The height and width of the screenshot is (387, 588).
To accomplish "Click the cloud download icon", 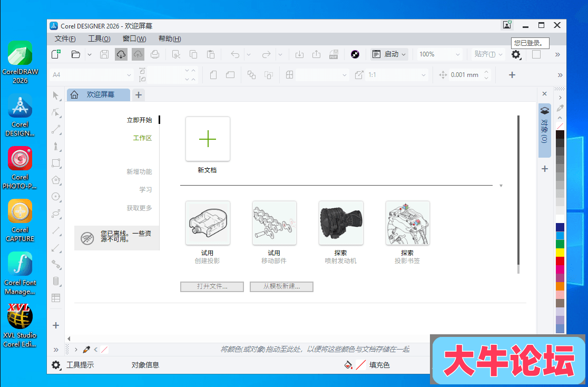I will coord(121,54).
